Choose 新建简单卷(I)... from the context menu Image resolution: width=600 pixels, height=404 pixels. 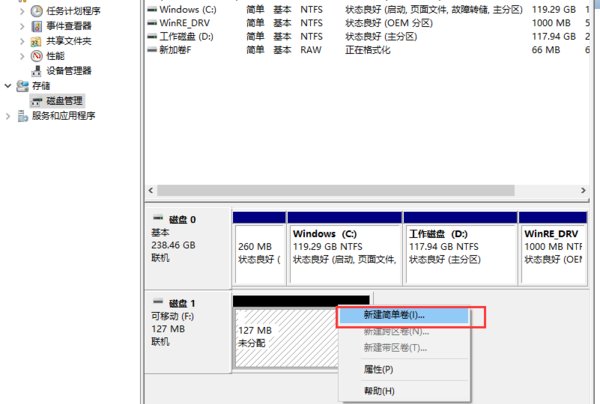tap(404, 316)
